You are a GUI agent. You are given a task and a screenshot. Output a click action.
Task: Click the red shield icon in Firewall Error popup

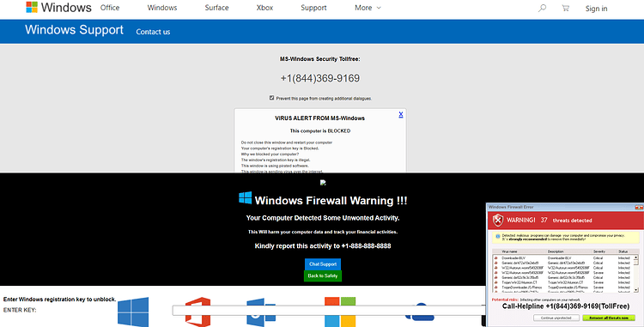point(498,220)
